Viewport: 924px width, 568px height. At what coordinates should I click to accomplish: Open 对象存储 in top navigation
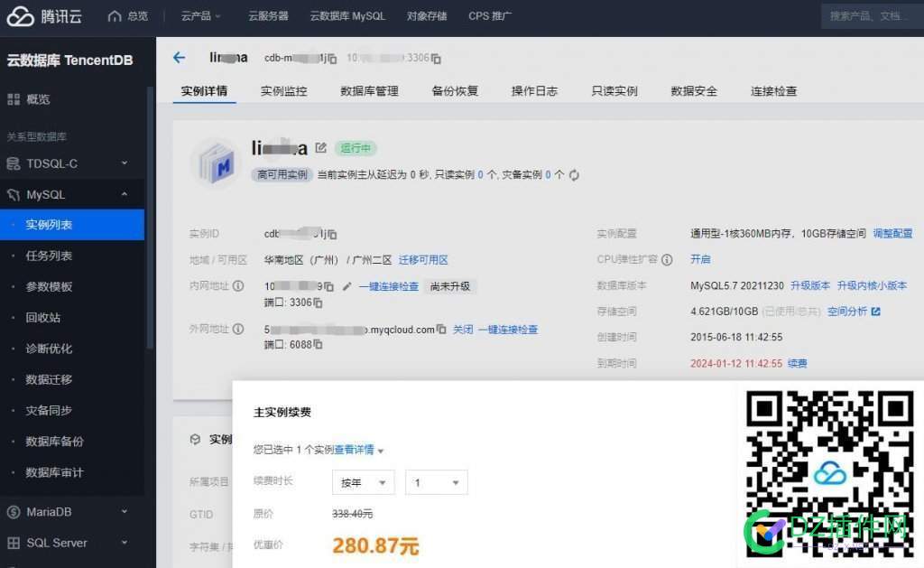427,16
